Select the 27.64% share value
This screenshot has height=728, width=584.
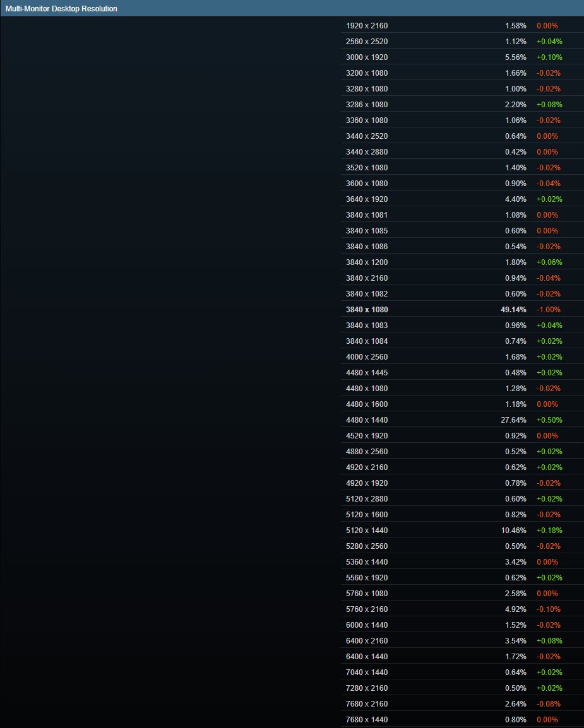click(513, 420)
